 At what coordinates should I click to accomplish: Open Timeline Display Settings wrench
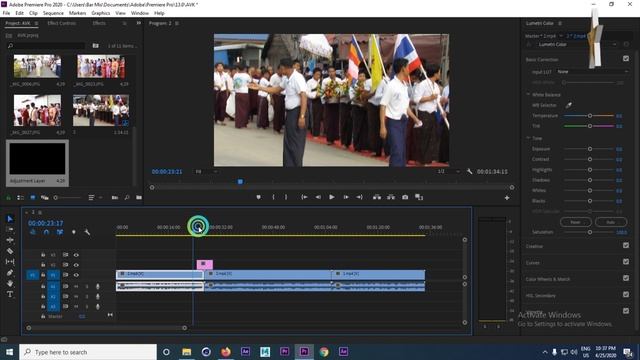pos(87,232)
